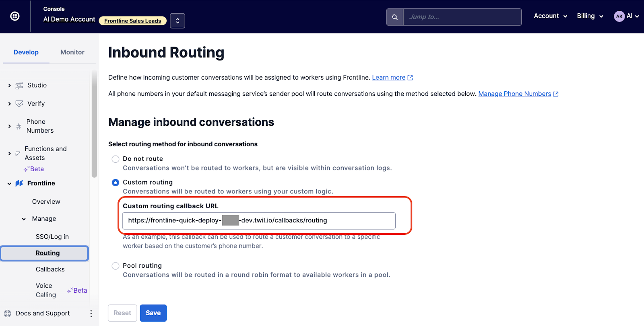Screen dimensions: 644x326
Task: Open the Frontline Overview page
Action: click(46, 202)
